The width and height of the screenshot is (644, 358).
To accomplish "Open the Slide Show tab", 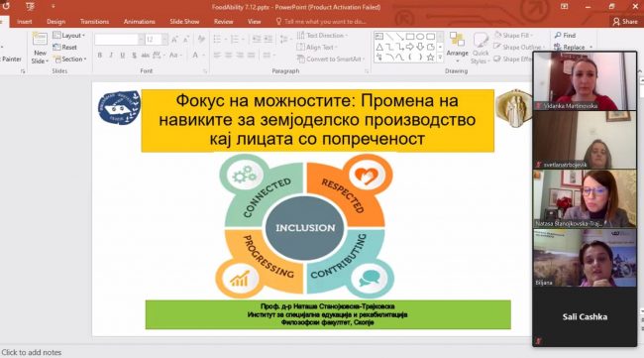I will tap(184, 22).
